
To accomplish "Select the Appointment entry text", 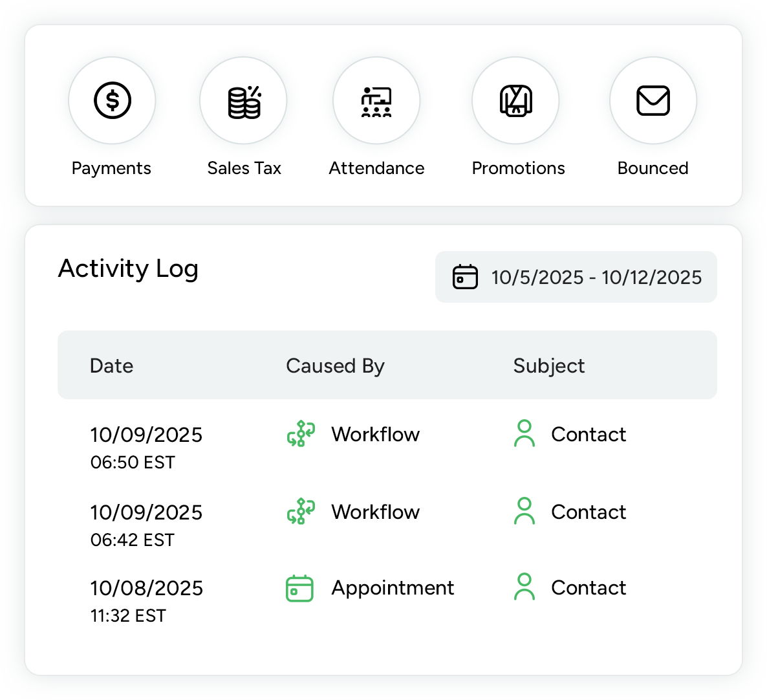I will click(393, 587).
